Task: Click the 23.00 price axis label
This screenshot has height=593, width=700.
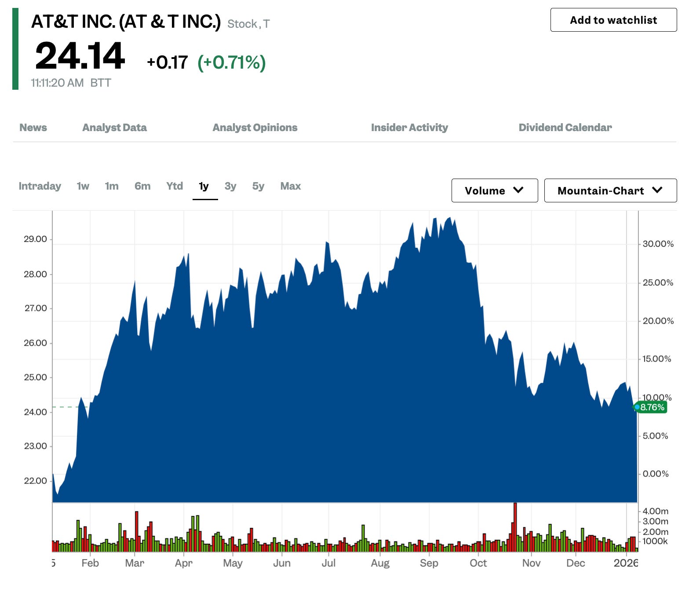Action: click(35, 446)
